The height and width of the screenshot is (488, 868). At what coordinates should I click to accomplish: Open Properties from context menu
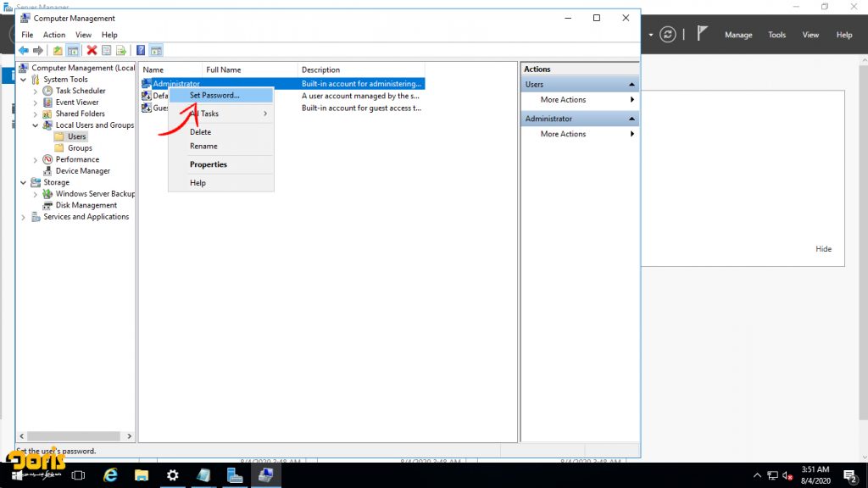click(x=221, y=164)
